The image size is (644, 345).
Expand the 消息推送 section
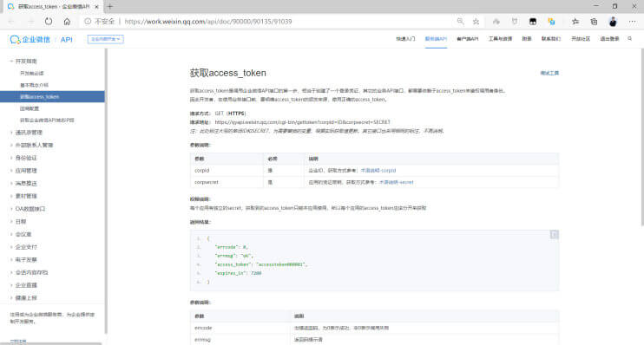[x=11, y=184]
